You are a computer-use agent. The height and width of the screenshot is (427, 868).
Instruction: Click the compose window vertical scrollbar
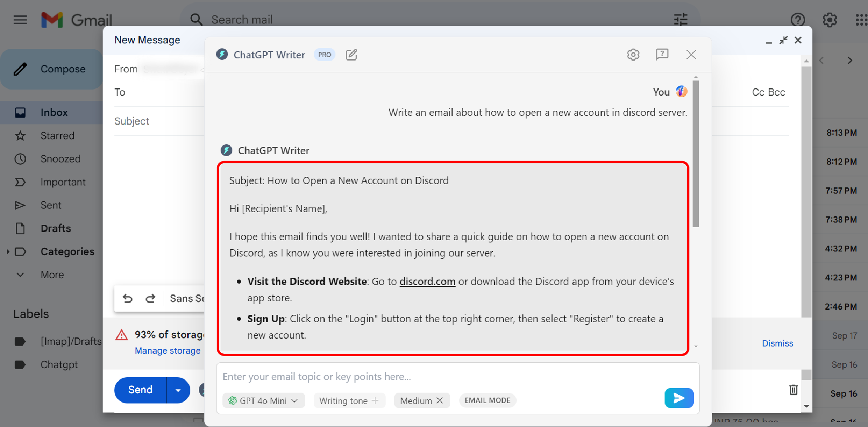pyautogui.click(x=806, y=192)
